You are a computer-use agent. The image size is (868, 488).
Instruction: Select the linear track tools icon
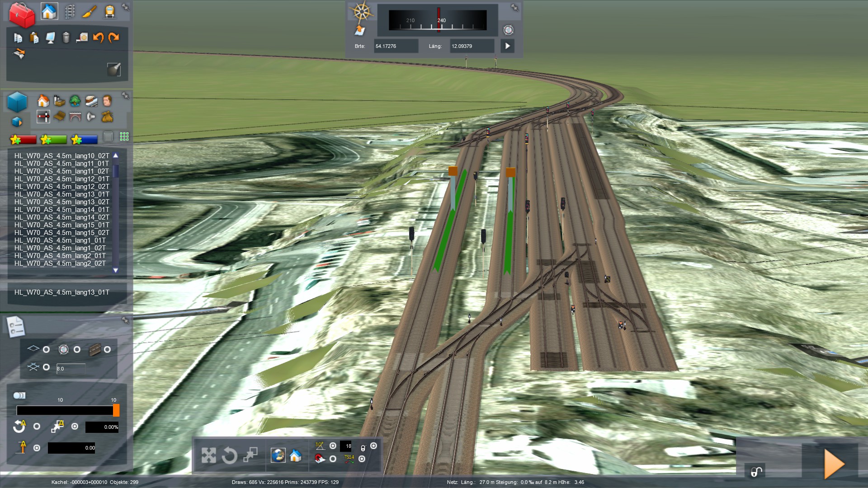[x=70, y=11]
